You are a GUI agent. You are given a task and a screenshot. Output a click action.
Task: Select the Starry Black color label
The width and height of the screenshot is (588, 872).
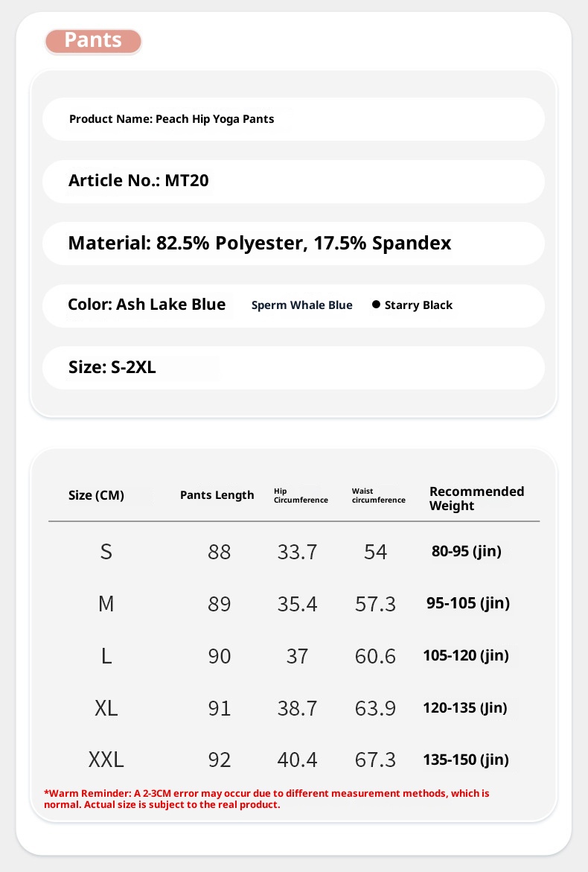[x=418, y=305]
